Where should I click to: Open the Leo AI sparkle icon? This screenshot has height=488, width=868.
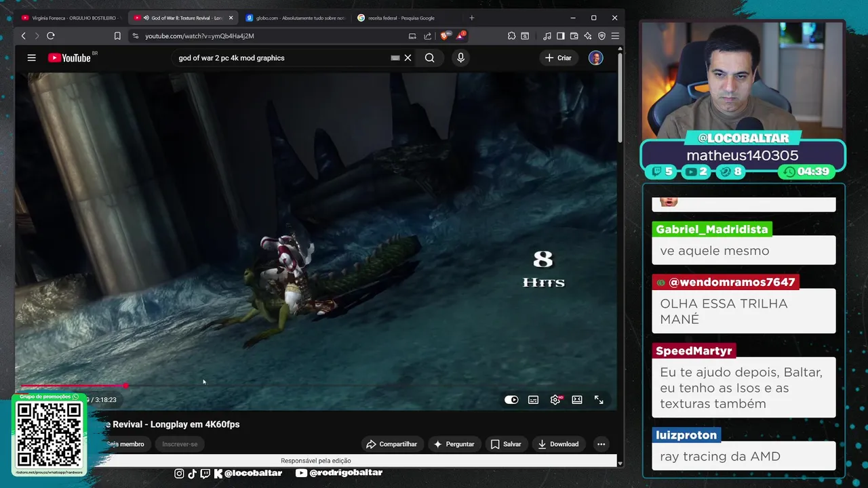[x=587, y=36]
